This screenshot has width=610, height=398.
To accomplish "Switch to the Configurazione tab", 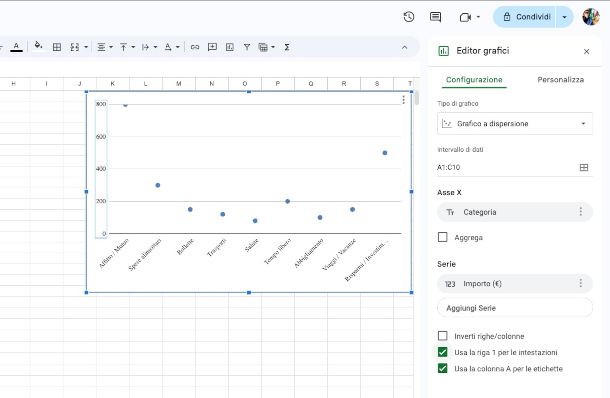I will pos(474,80).
